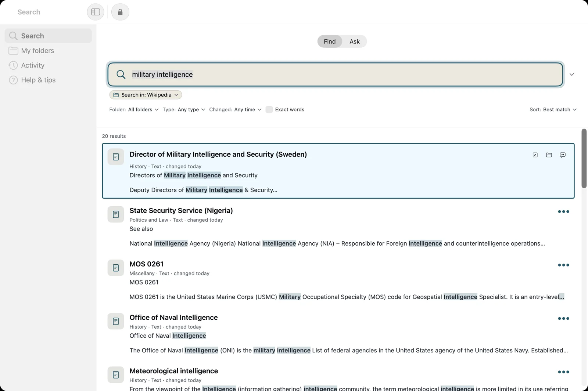Screen dimensions: 588x391
Task: Toggle the sidebar panel icon
Action: tap(96, 12)
